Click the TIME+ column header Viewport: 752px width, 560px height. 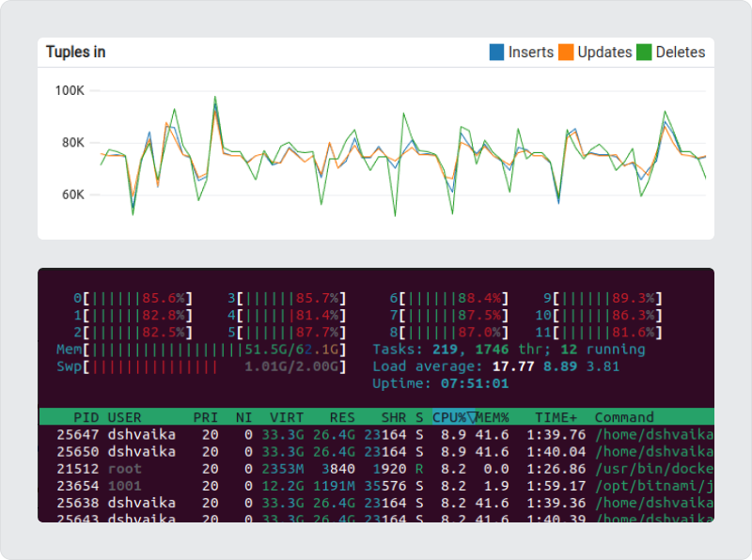click(x=556, y=417)
